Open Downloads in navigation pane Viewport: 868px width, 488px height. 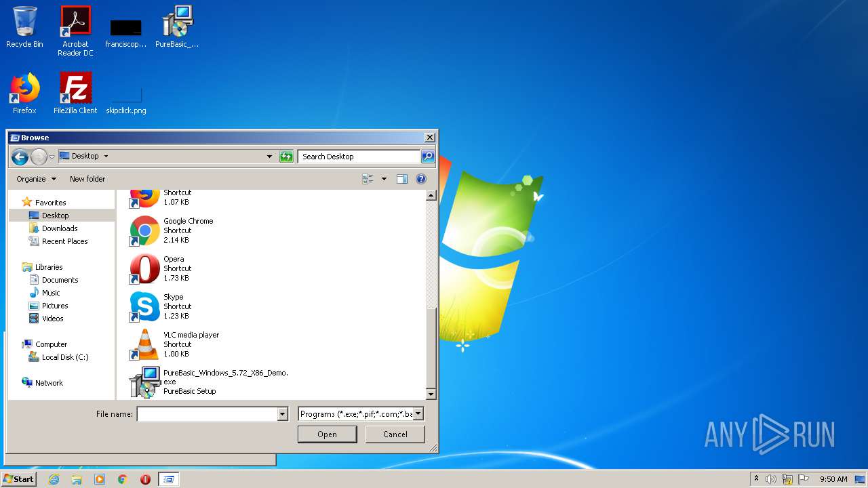point(60,228)
